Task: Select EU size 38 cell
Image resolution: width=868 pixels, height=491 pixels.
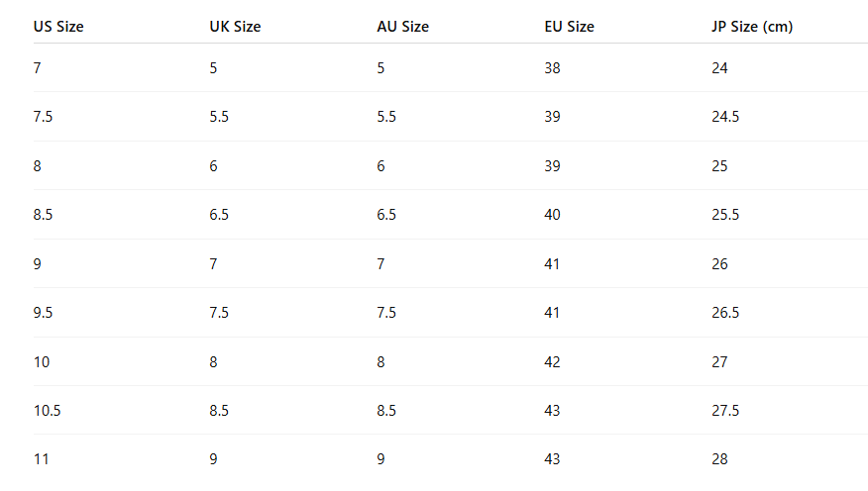Action: click(552, 68)
